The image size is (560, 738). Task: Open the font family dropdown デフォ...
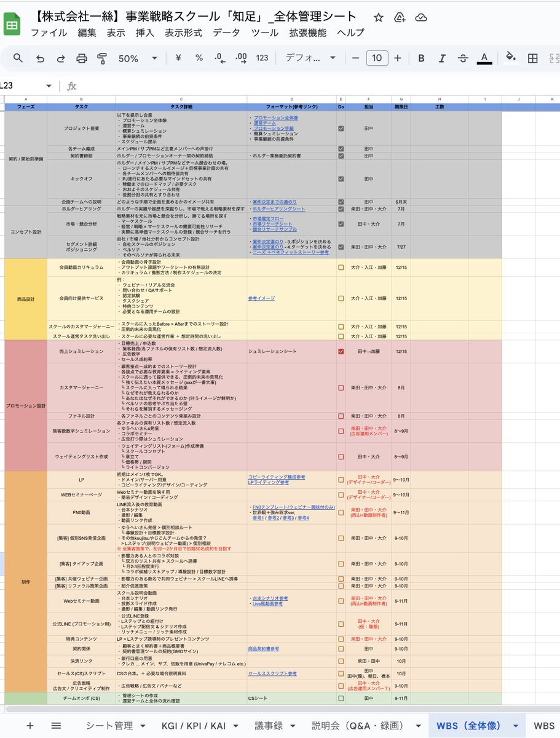point(310,58)
